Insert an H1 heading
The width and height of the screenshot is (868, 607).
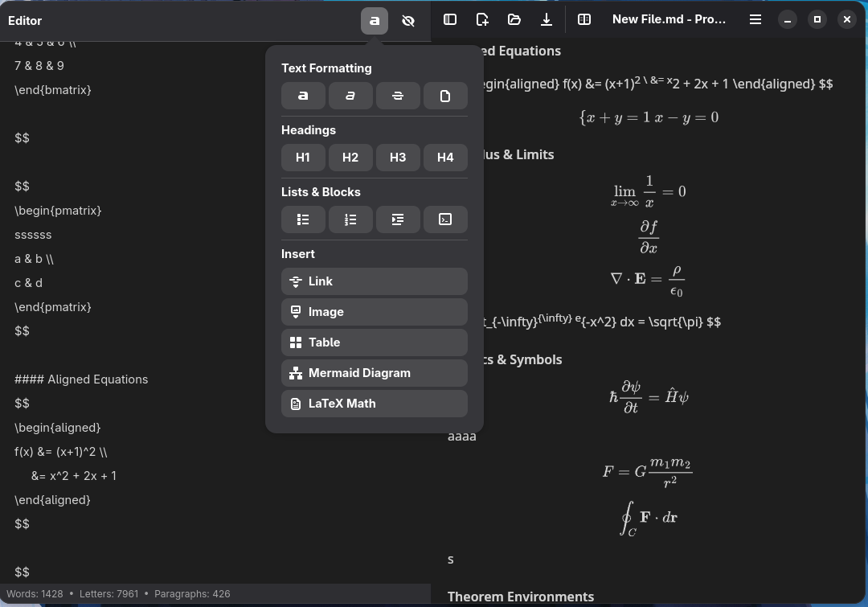pyautogui.click(x=303, y=158)
